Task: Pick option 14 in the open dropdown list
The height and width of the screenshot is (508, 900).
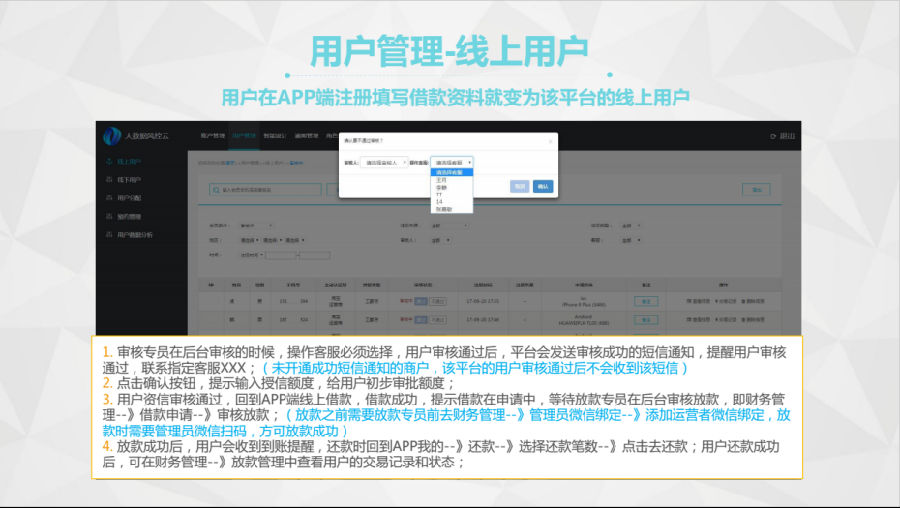Action: click(439, 201)
